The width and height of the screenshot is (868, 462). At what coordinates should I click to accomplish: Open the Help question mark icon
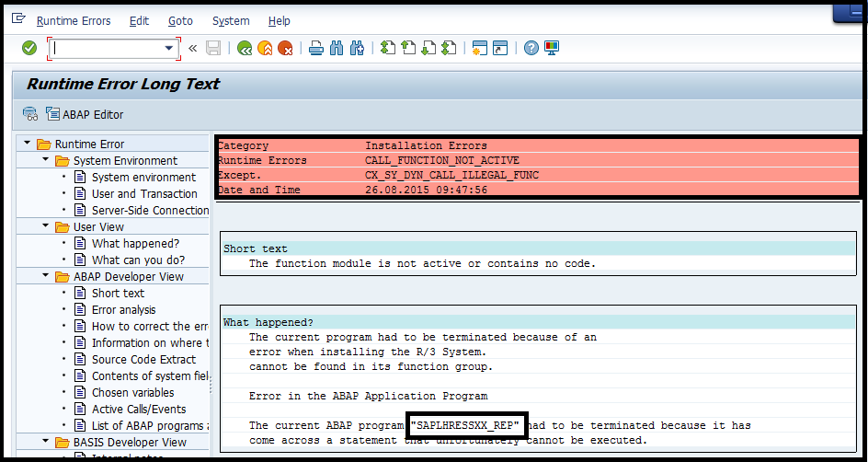(x=531, y=48)
